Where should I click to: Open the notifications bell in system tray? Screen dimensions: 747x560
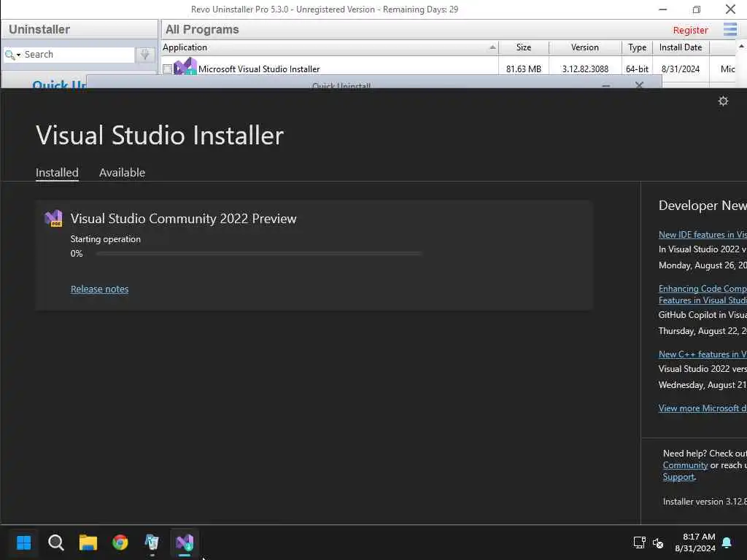coord(727,542)
